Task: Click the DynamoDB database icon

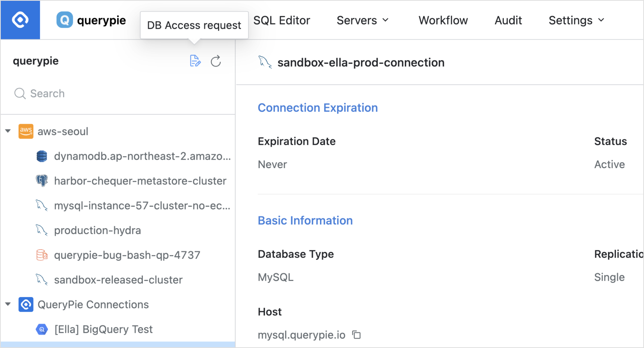Action: click(42, 156)
